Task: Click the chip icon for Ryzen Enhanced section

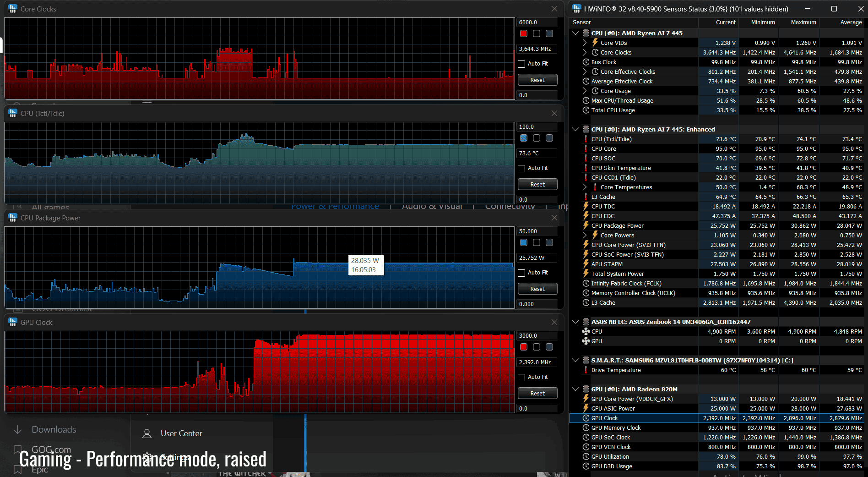Action: (586, 129)
